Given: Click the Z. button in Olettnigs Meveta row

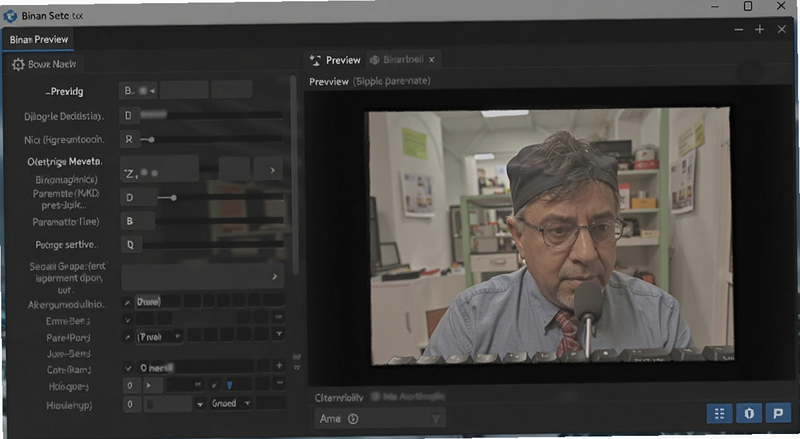Looking at the screenshot, I should [159, 169].
